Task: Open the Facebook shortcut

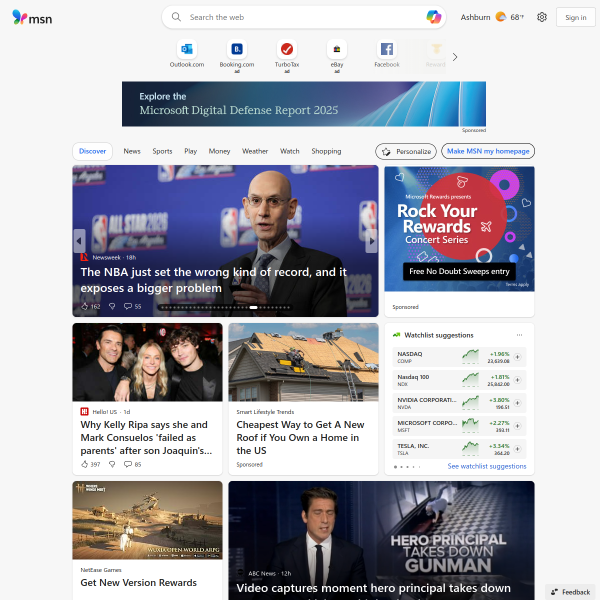Action: [x=387, y=54]
